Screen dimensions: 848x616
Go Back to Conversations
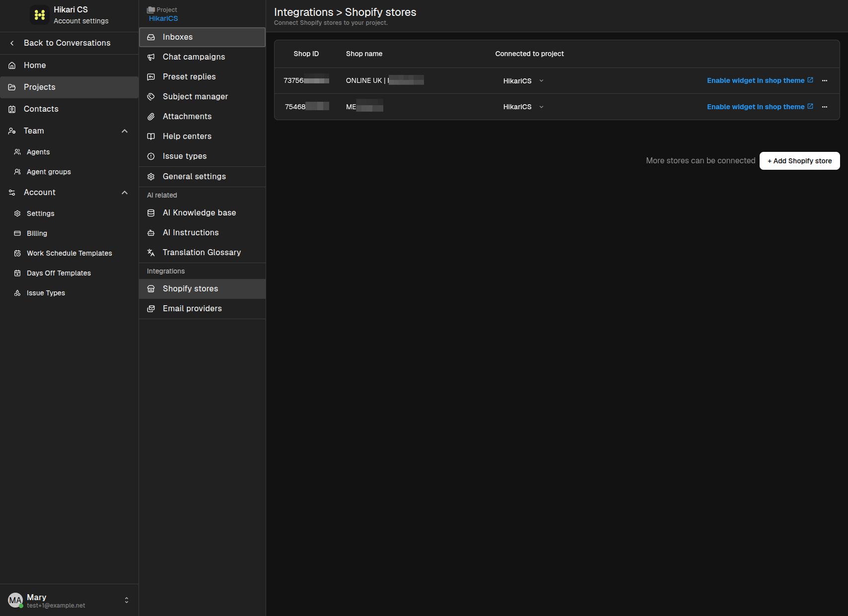tap(69, 43)
